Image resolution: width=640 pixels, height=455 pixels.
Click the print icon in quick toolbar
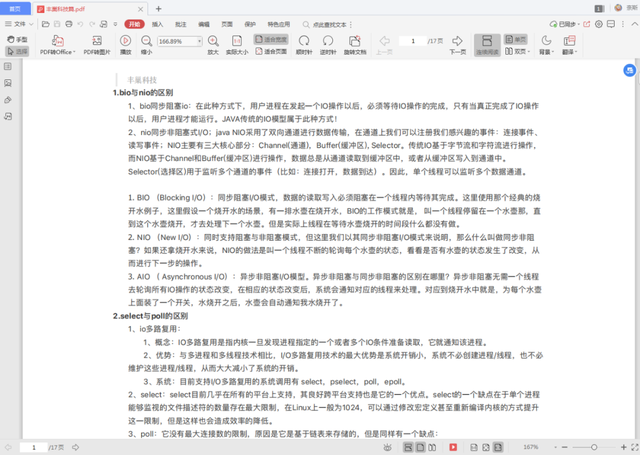pos(69,24)
